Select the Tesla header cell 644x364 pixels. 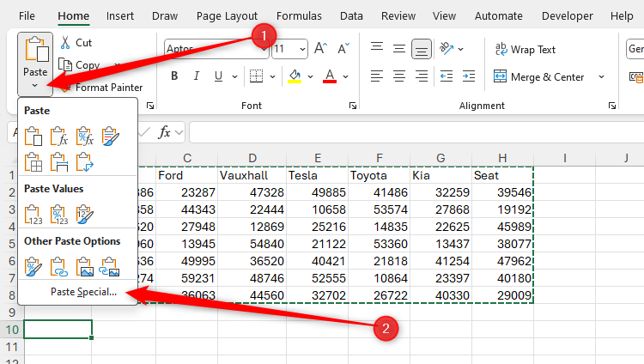[317, 175]
